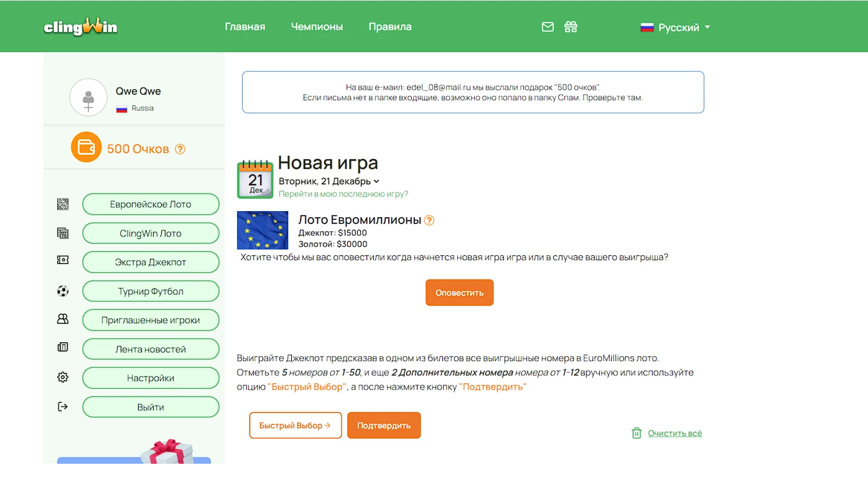Viewport: 868px width, 498px height.
Task: Click the ticket icon beside Экстра Джекпот
Action: 63,260
